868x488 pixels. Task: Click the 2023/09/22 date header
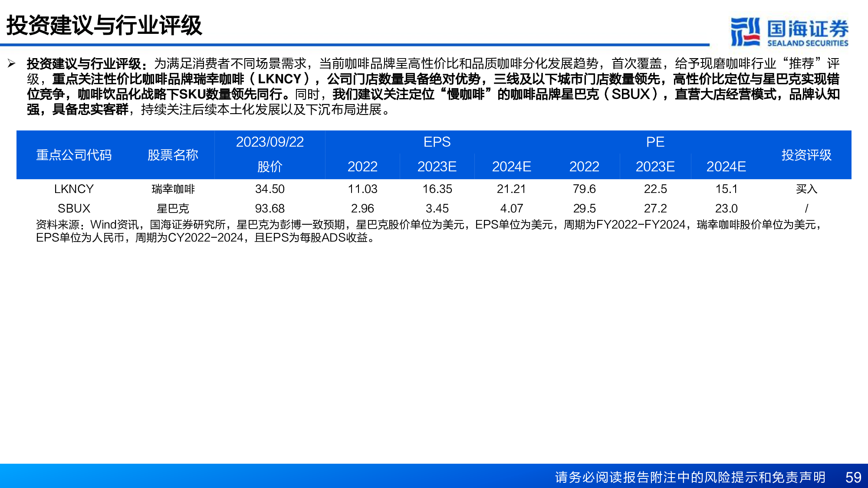pos(270,142)
